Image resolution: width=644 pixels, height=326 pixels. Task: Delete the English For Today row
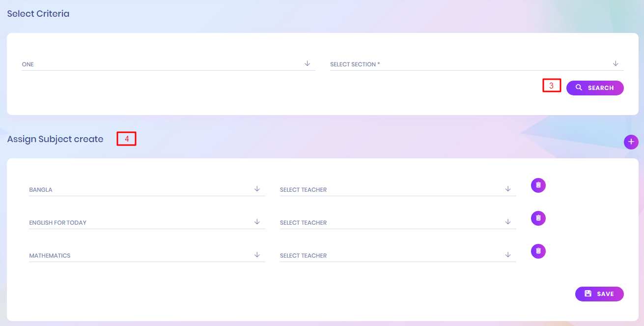coord(538,218)
